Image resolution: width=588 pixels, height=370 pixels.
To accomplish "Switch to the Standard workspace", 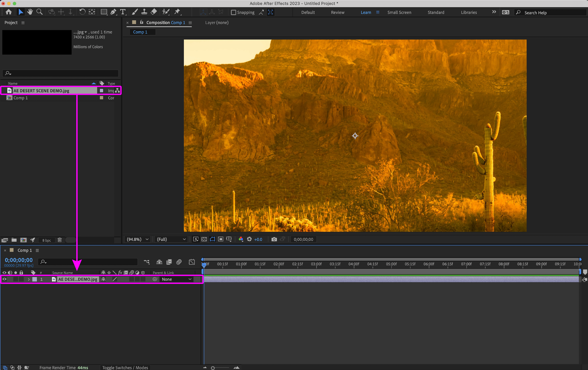I will click(x=436, y=12).
